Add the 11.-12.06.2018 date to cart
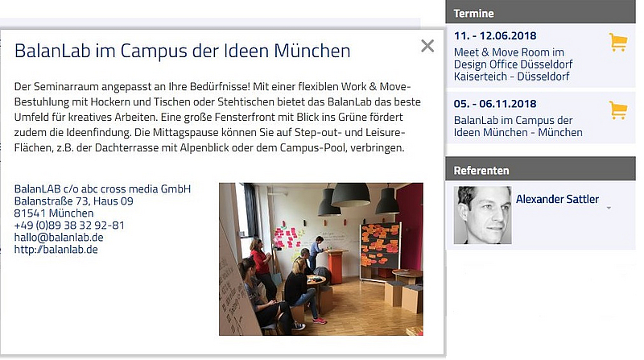Viewport: 644px width, 360px height. point(618,43)
